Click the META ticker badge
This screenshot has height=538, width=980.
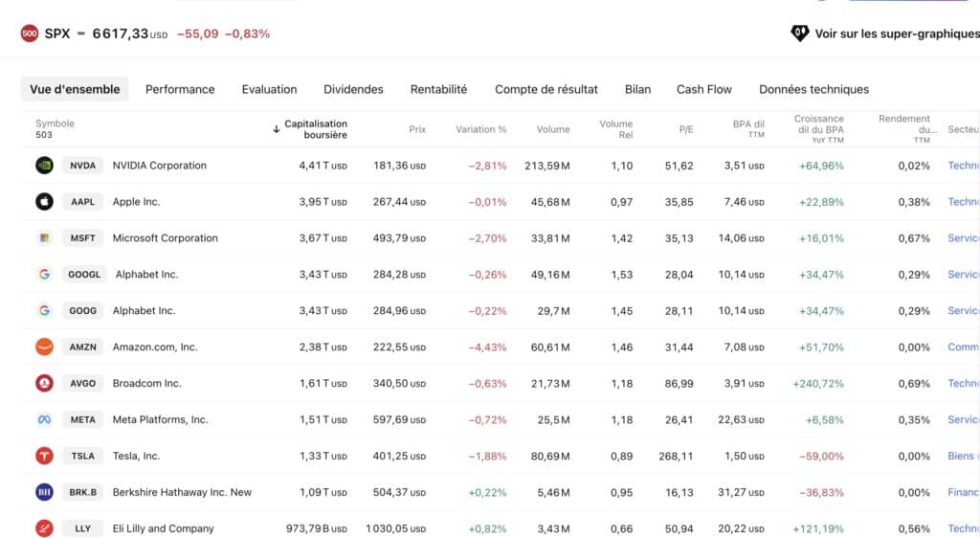pos(82,419)
